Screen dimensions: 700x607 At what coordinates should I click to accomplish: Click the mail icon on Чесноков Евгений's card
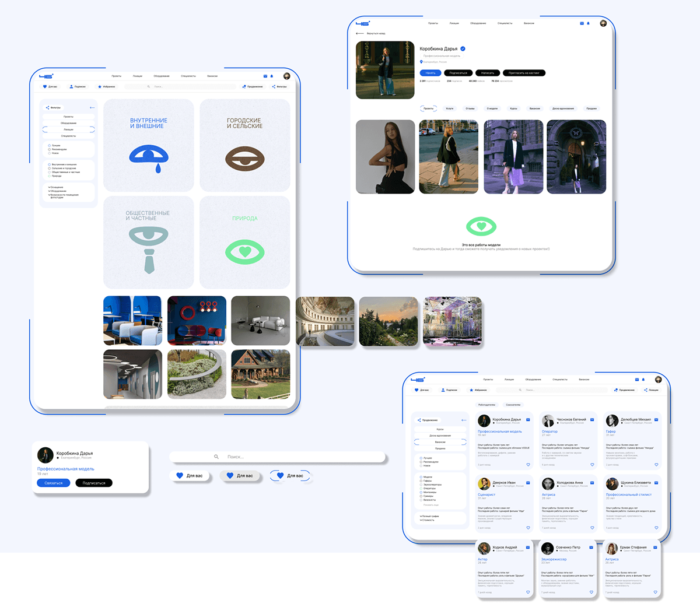click(x=592, y=419)
